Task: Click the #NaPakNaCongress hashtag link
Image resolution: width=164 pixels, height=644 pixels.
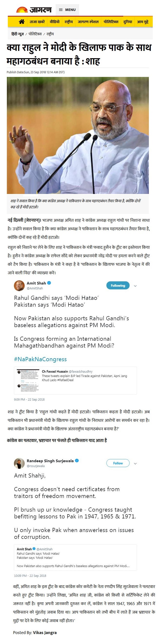Action: tap(40, 359)
